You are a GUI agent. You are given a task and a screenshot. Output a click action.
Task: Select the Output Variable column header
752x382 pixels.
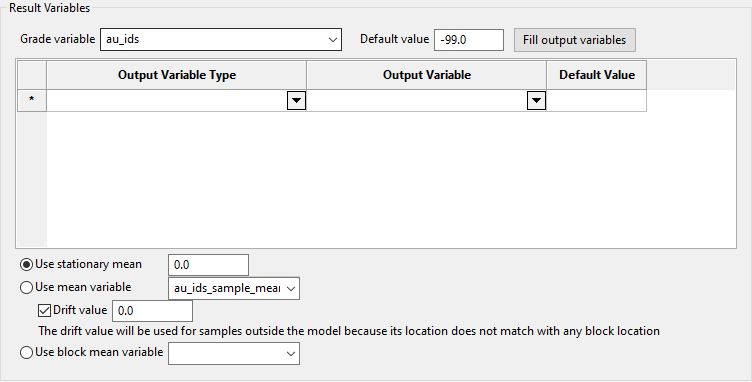[x=426, y=75]
